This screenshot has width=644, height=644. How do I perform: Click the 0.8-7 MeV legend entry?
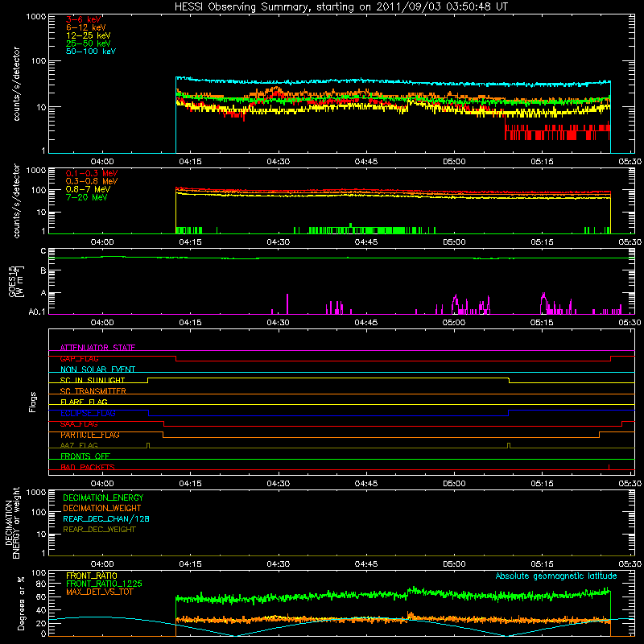[x=88, y=189]
